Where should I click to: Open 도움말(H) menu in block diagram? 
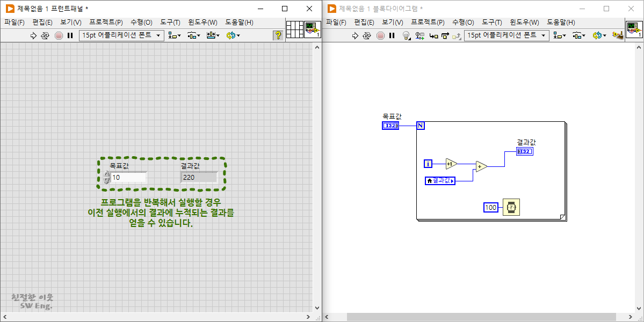(561, 22)
